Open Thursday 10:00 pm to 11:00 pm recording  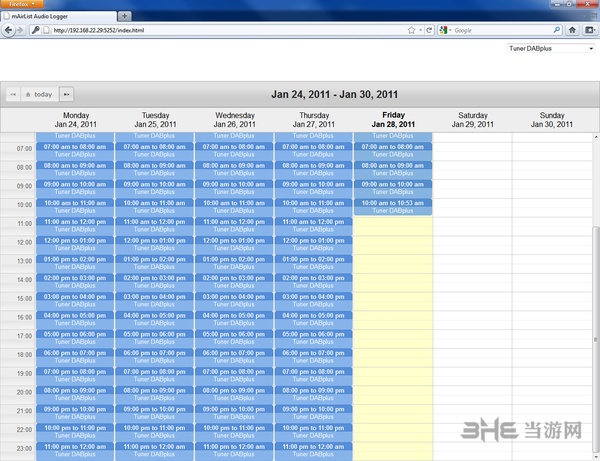point(313,432)
